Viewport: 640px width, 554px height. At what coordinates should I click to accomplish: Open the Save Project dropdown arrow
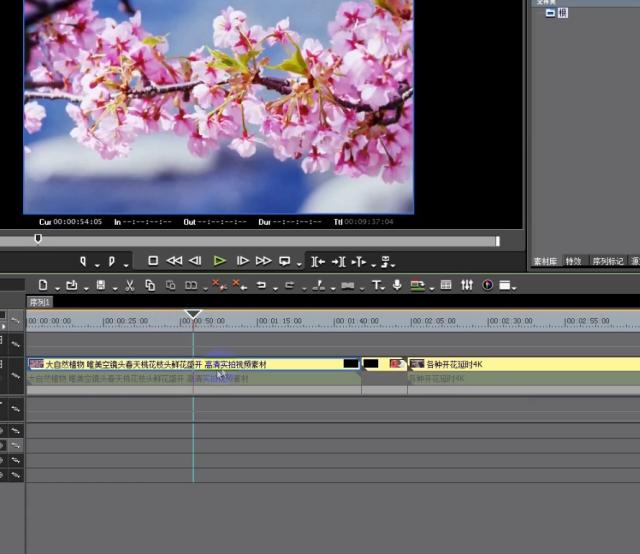pyautogui.click(x=115, y=289)
